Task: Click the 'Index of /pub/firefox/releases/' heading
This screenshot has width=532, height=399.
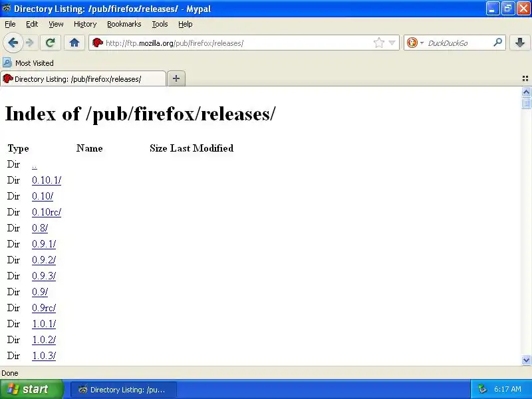Action: point(140,114)
